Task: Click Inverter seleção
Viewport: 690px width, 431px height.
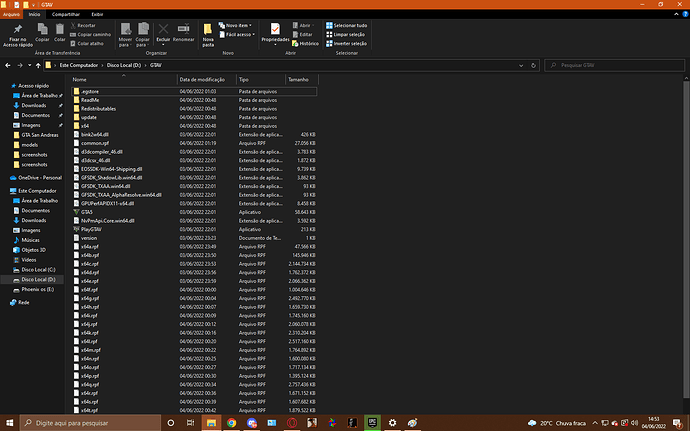Action: [346, 44]
